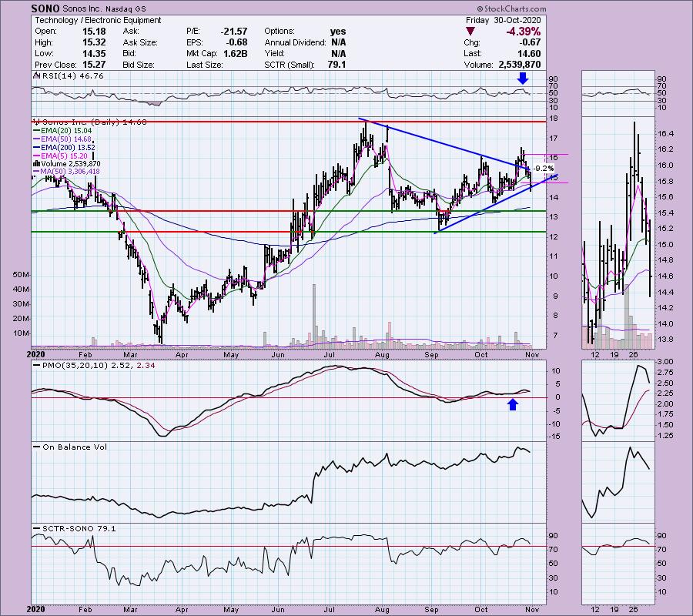Click the Chg value -0.67
Screen dimensions: 693x616
[530, 42]
